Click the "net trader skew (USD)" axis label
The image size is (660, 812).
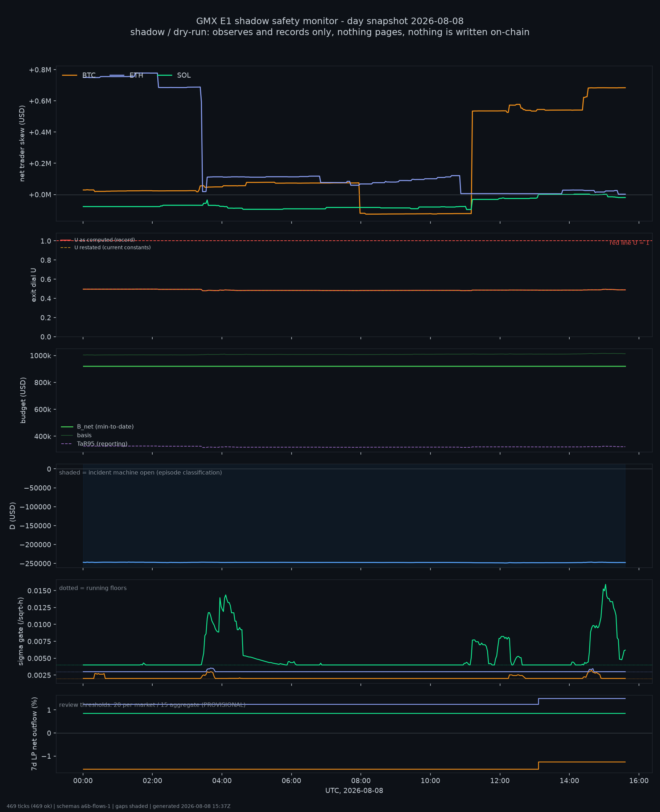pyautogui.click(x=22, y=144)
